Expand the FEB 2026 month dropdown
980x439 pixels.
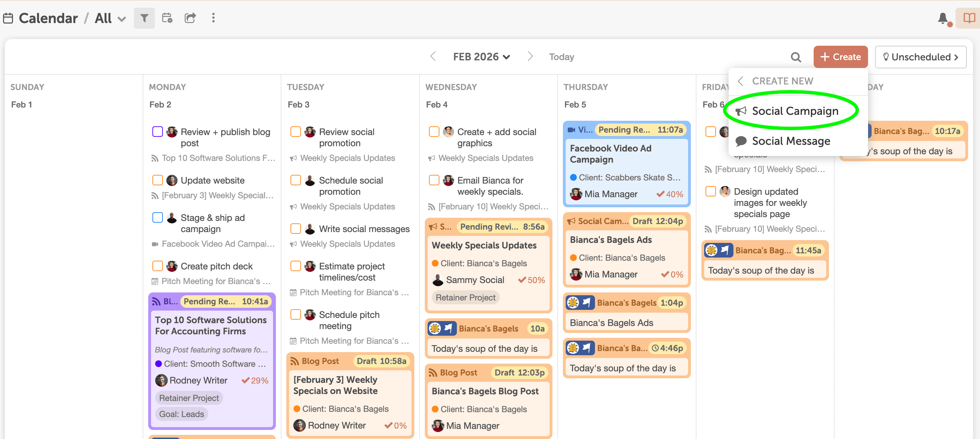click(481, 57)
